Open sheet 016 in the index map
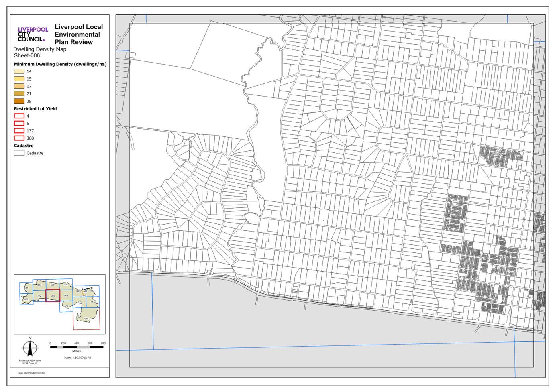The width and height of the screenshot is (555, 392). (x=86, y=319)
